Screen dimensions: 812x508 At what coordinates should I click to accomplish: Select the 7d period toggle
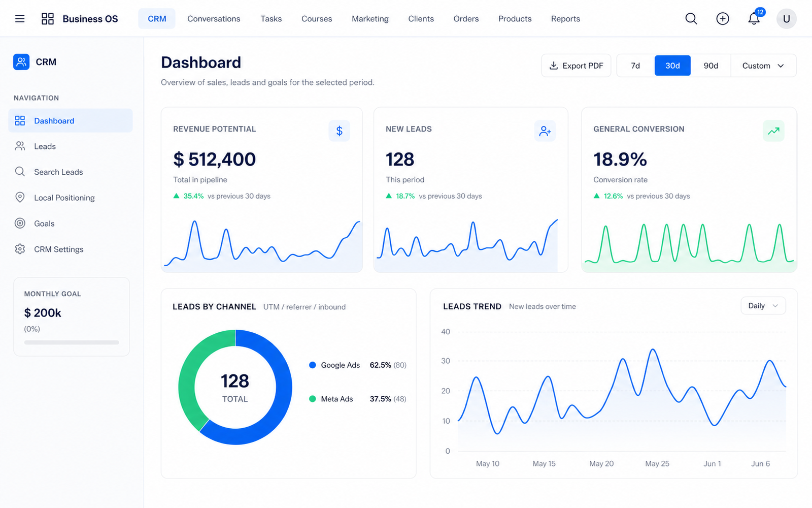point(635,66)
